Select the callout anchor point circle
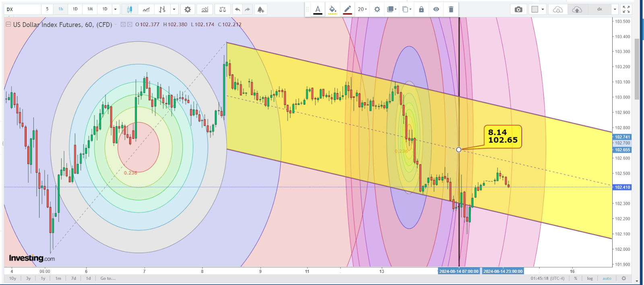This screenshot has width=644, height=285. coord(459,150)
